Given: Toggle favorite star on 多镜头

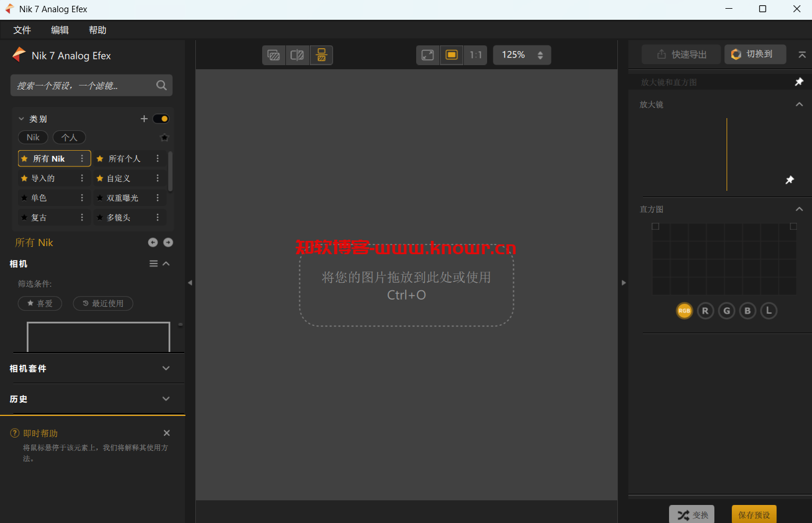Looking at the screenshot, I should pos(100,218).
